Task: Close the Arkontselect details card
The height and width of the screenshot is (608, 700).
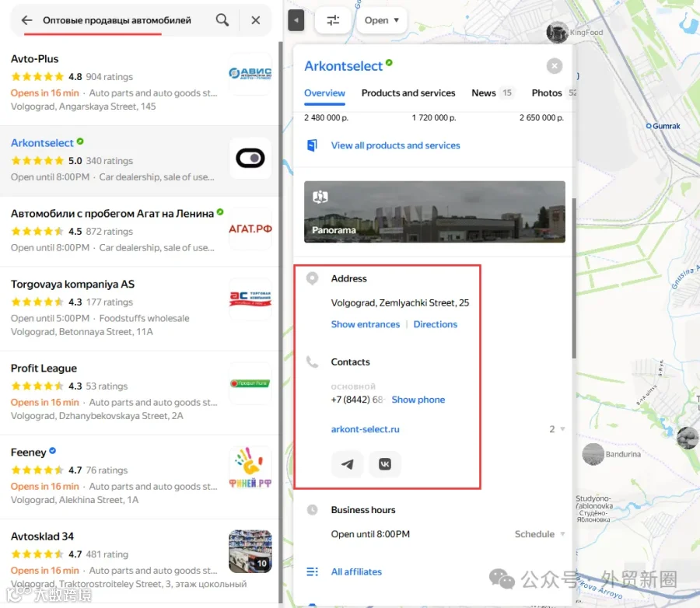Action: coord(554,66)
